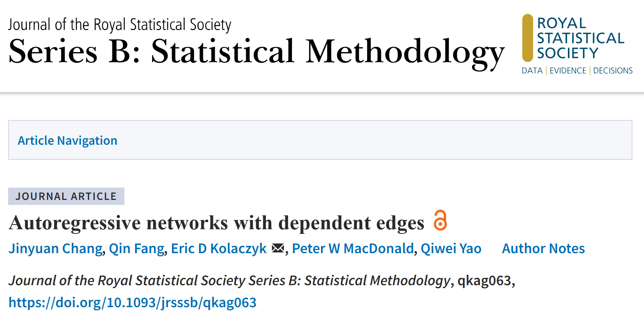Click the Series B: Statistical Methodology wordmark

point(256,52)
